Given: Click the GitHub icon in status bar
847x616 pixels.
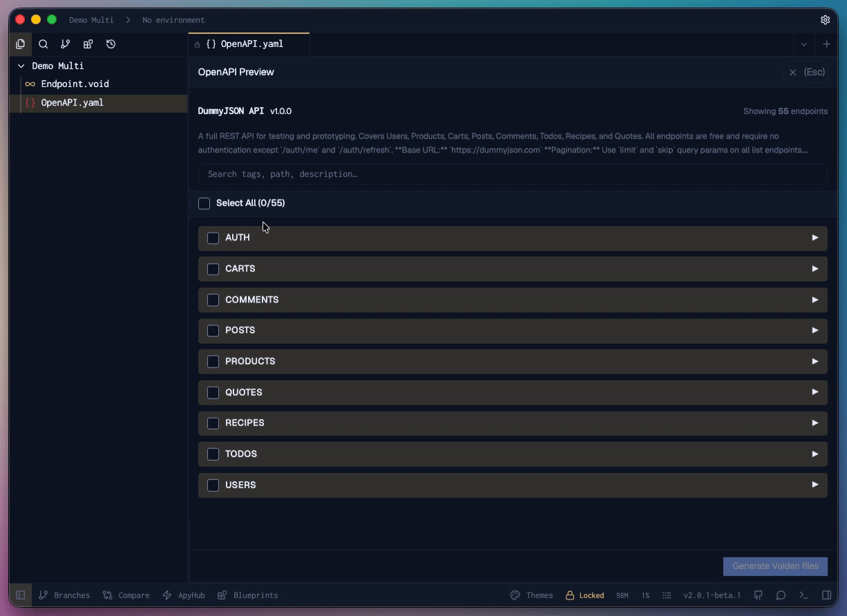Looking at the screenshot, I should (x=758, y=595).
